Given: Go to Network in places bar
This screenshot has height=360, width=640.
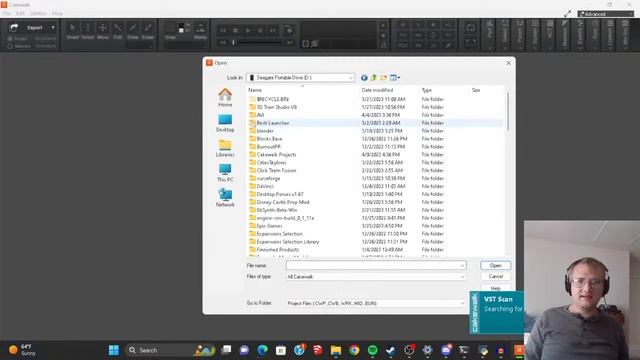Looking at the screenshot, I should click(x=225, y=198).
